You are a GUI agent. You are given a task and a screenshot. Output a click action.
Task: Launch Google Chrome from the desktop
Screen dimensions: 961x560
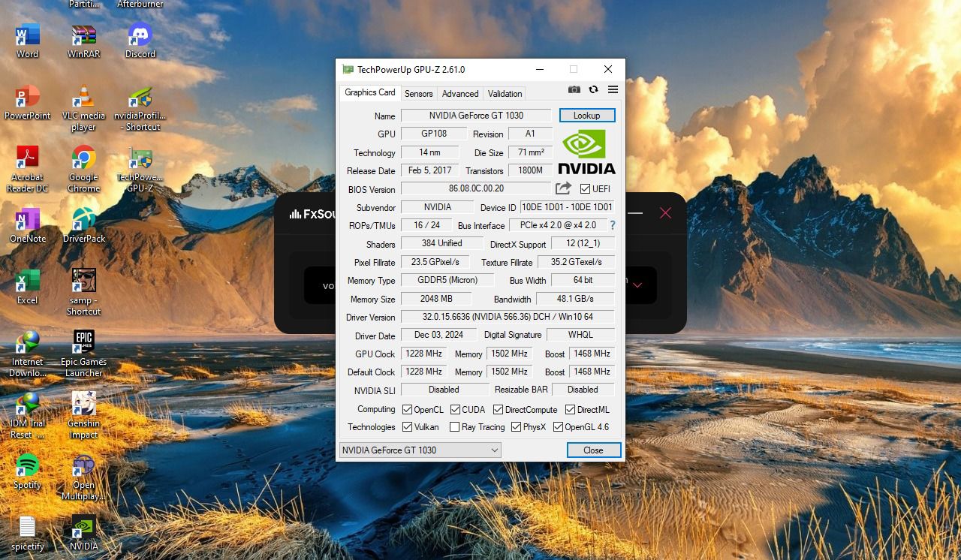(x=84, y=170)
